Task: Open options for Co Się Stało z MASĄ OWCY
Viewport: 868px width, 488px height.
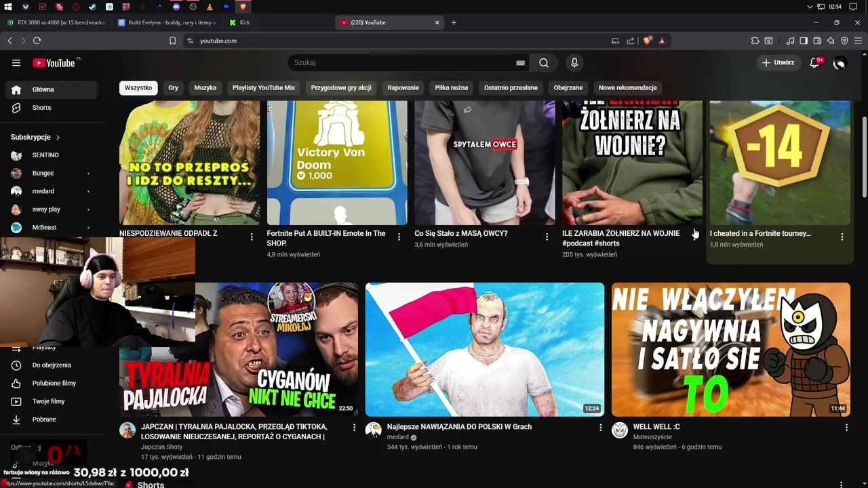Action: (x=547, y=237)
